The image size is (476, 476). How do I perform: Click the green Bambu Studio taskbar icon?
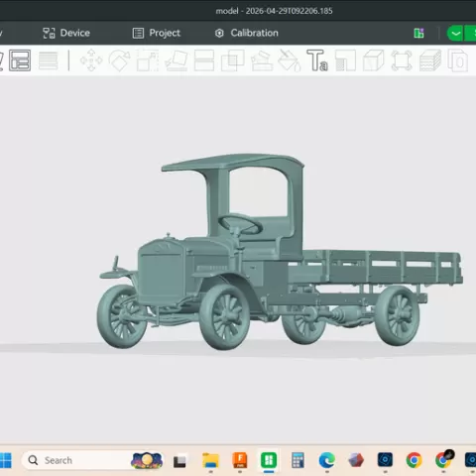269,460
